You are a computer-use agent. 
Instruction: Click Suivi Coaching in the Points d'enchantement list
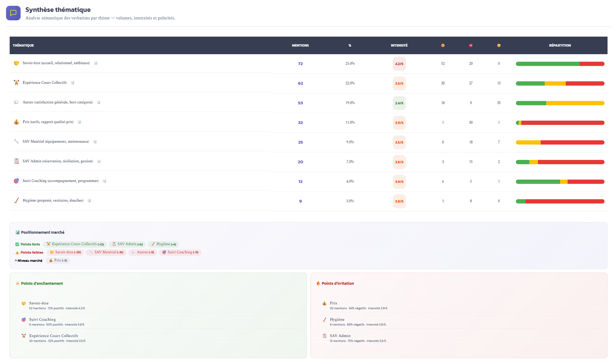point(42,319)
